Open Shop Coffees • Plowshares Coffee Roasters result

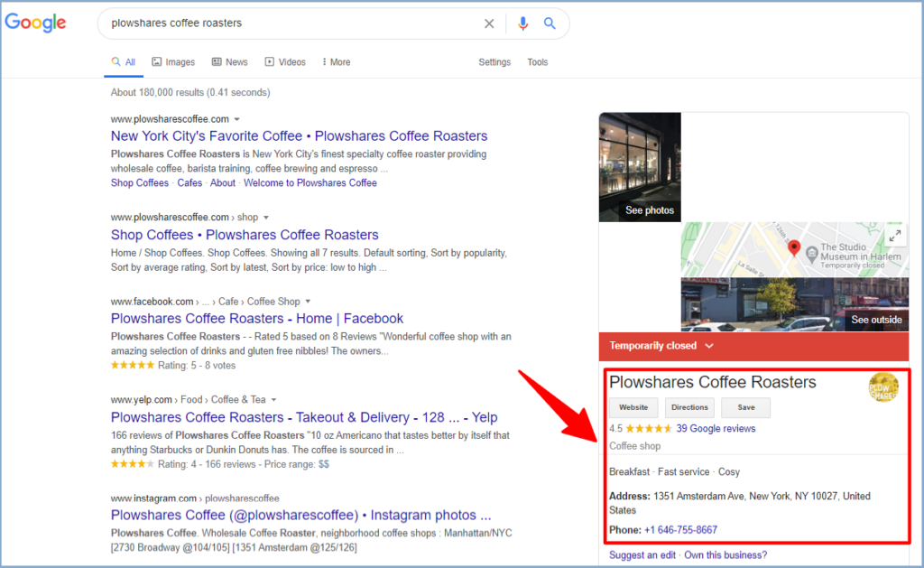(x=245, y=235)
